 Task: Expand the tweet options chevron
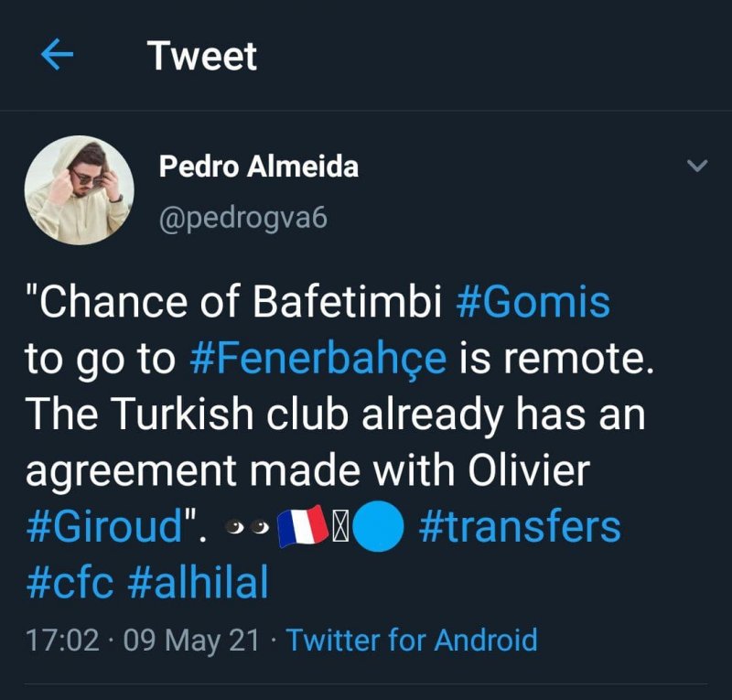click(x=697, y=167)
